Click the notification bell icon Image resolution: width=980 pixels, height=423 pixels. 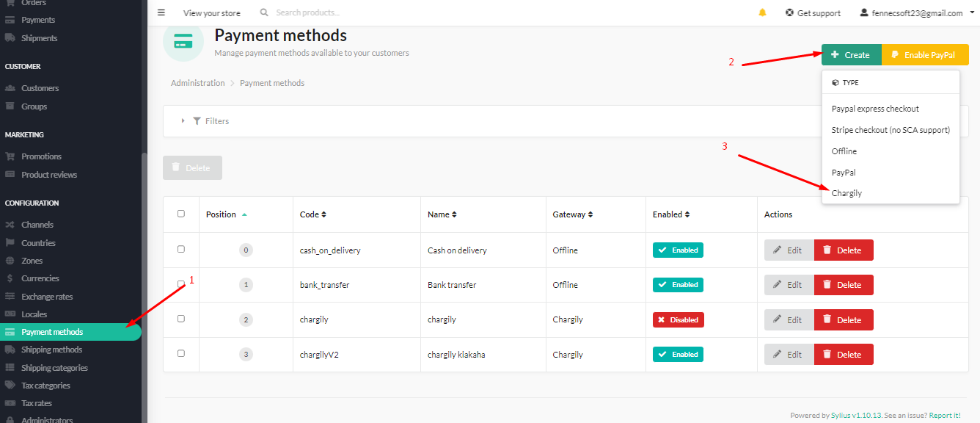pyautogui.click(x=763, y=12)
